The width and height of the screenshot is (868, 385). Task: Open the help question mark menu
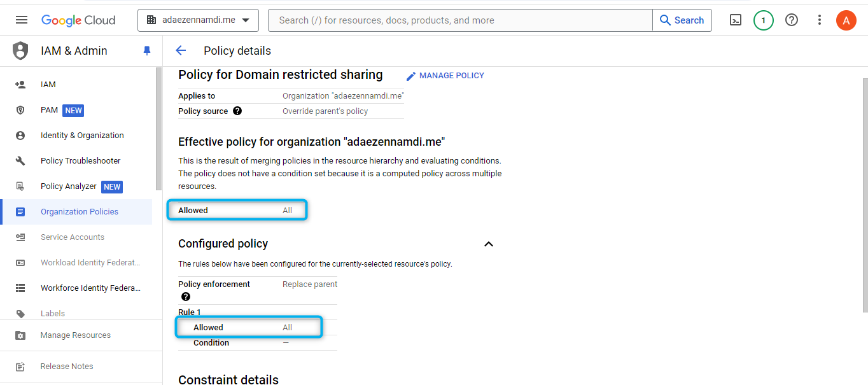click(x=792, y=20)
